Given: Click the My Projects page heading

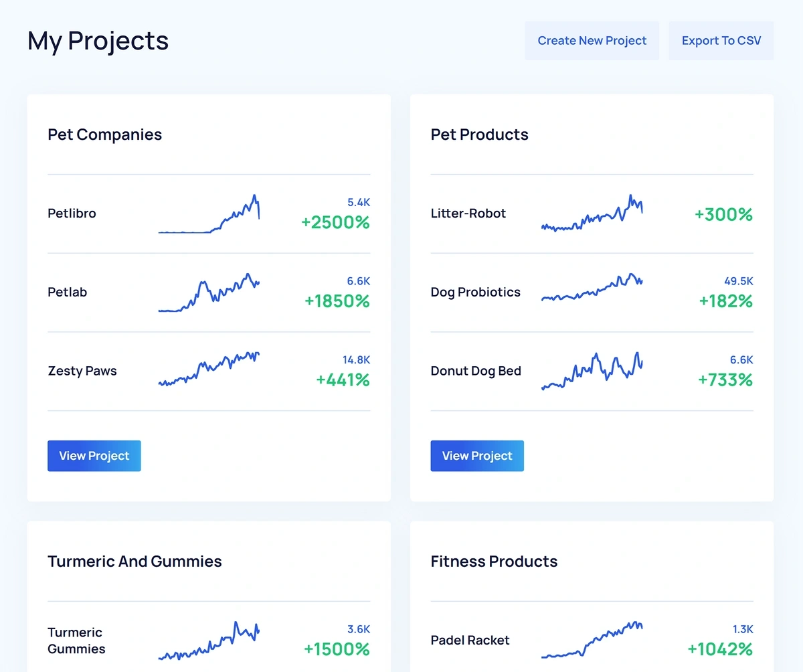Looking at the screenshot, I should click(98, 41).
